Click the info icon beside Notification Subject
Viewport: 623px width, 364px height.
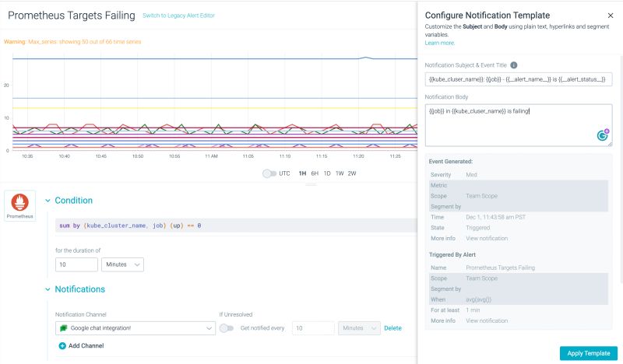tap(513, 65)
